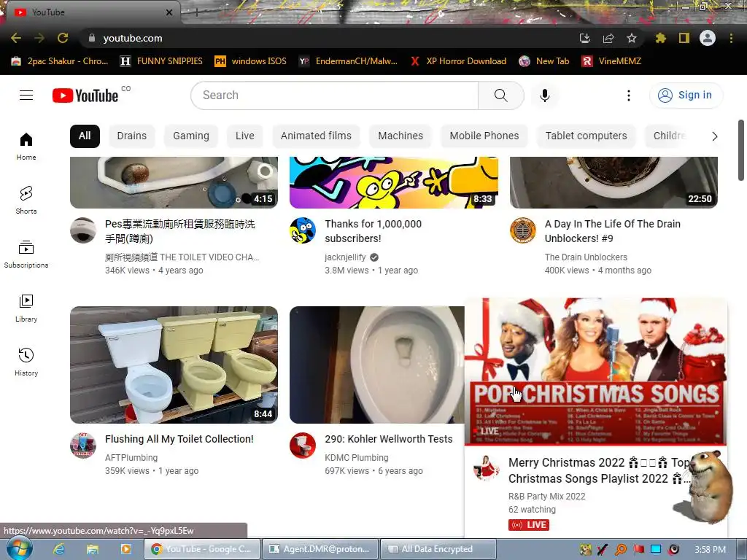747x560 pixels.
Task: Open YouTube settings three-dot menu
Action: (x=628, y=96)
